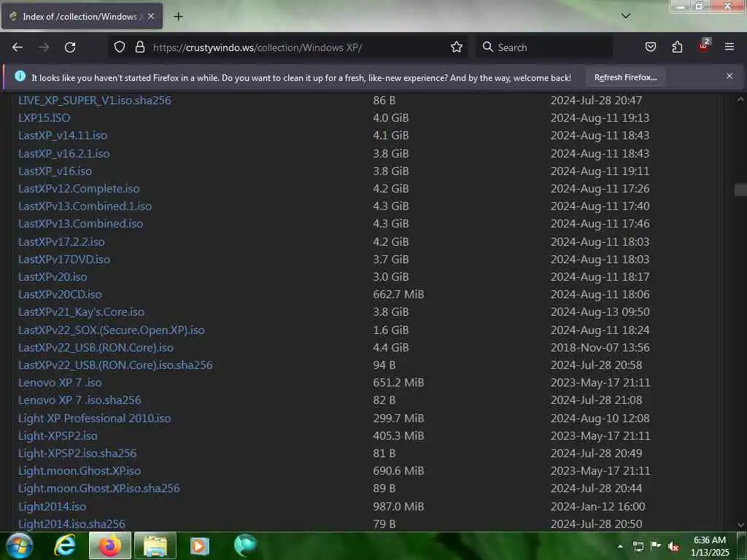Dismiss the Firefox refresh notification bar
The image size is (747, 560).
tap(729, 76)
